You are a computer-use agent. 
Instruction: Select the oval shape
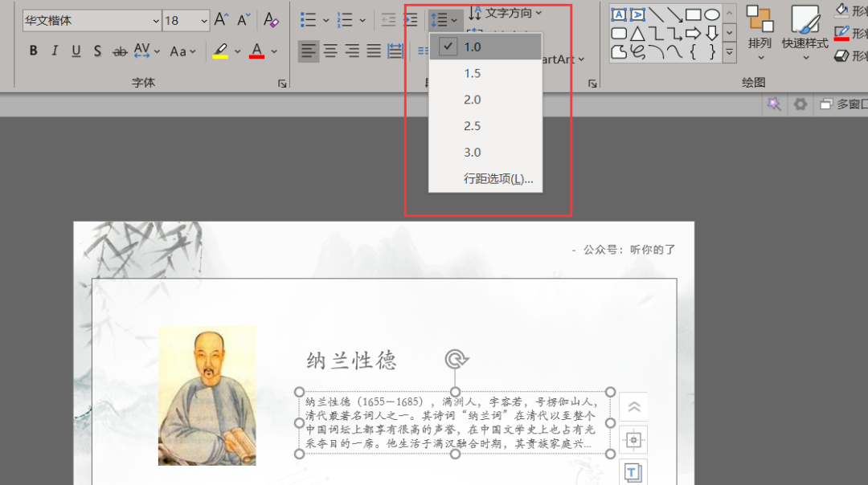[x=712, y=15]
